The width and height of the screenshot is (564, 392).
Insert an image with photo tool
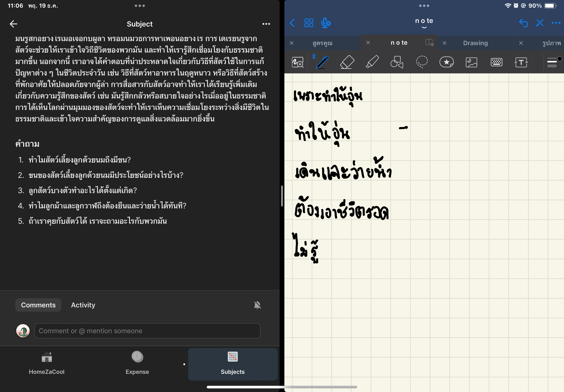pyautogui.click(x=472, y=62)
